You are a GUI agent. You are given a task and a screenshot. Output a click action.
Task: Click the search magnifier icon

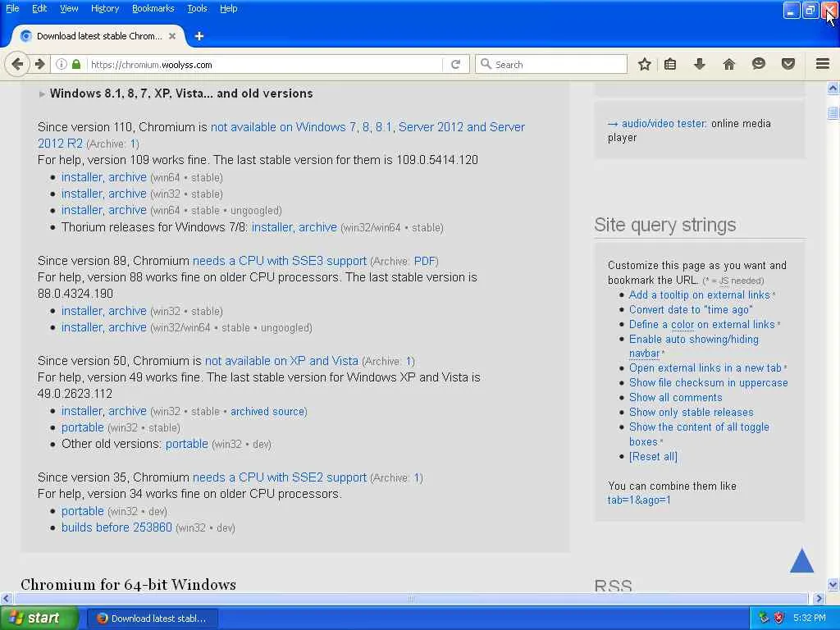click(486, 64)
